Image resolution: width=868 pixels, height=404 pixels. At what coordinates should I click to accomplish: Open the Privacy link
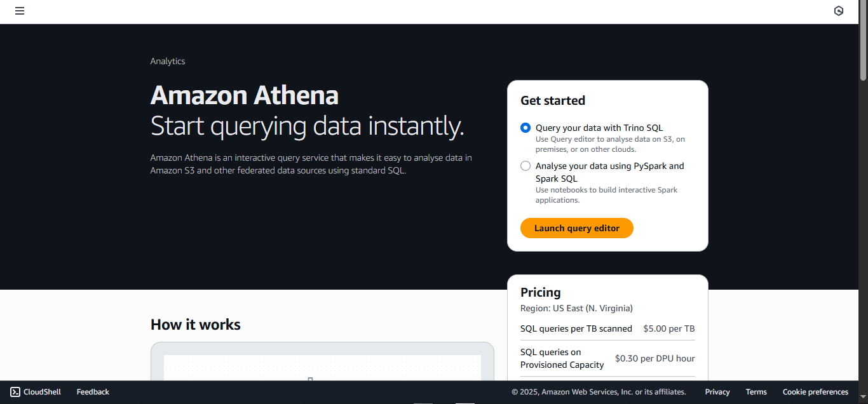717,392
